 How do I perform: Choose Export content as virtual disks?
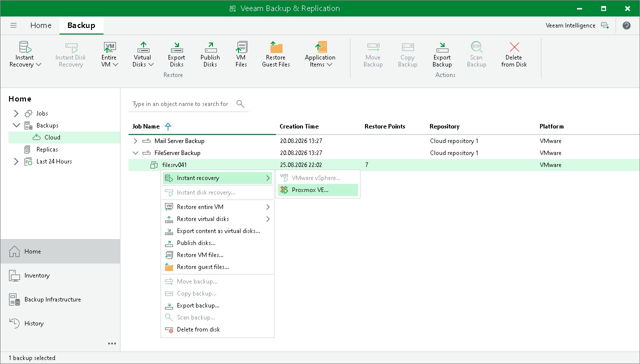point(217,231)
